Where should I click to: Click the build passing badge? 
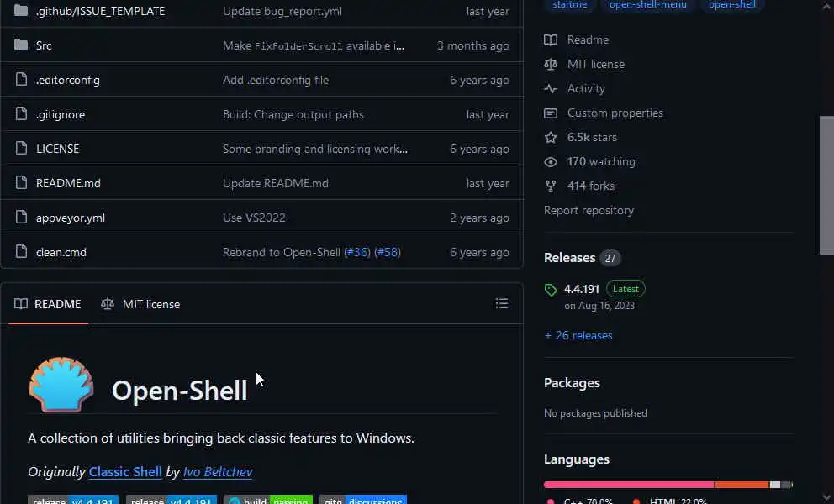pos(268,501)
